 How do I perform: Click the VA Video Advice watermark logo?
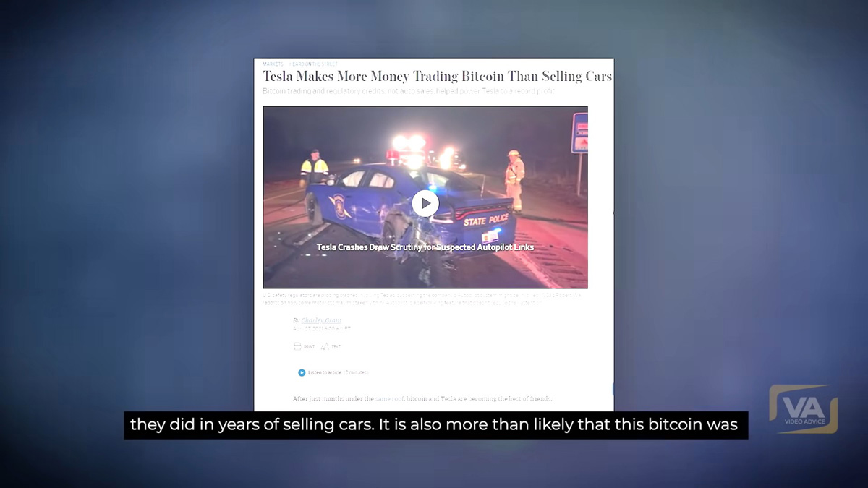(803, 409)
